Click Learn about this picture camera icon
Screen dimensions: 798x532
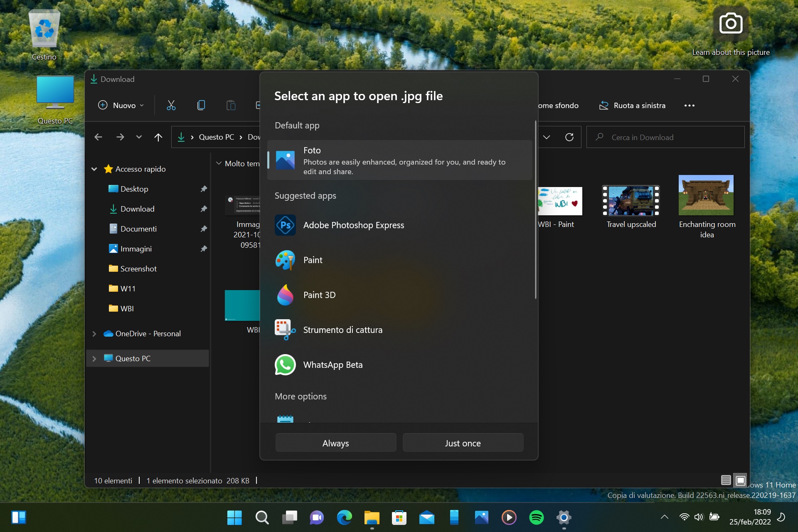(731, 23)
